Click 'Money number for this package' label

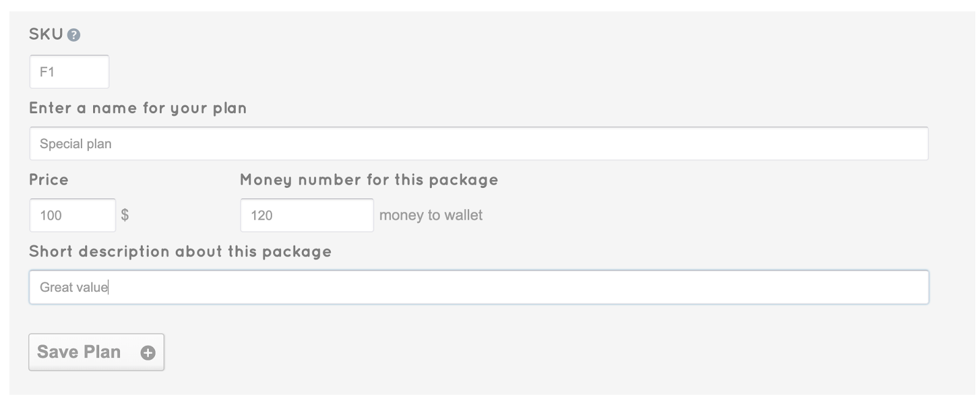click(369, 180)
